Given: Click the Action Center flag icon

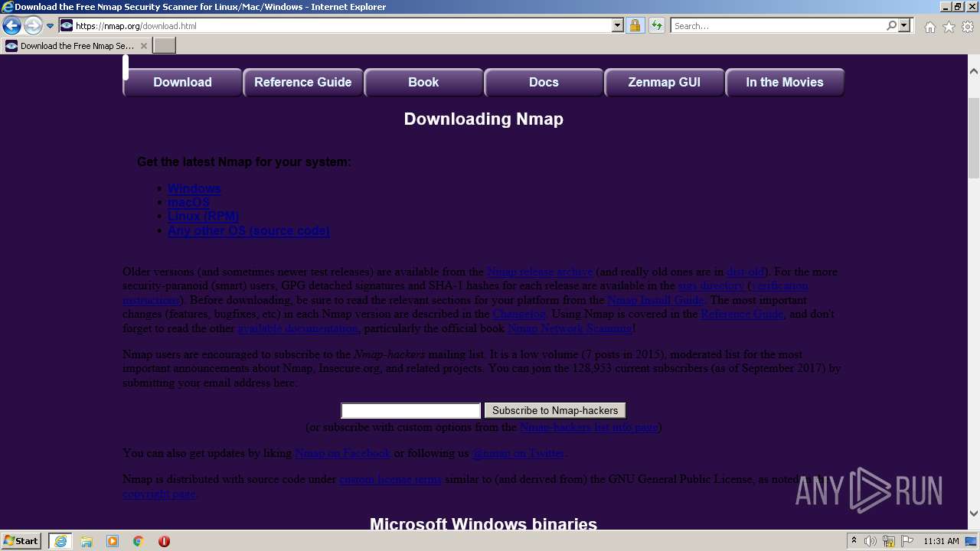Looking at the screenshot, I should [906, 541].
